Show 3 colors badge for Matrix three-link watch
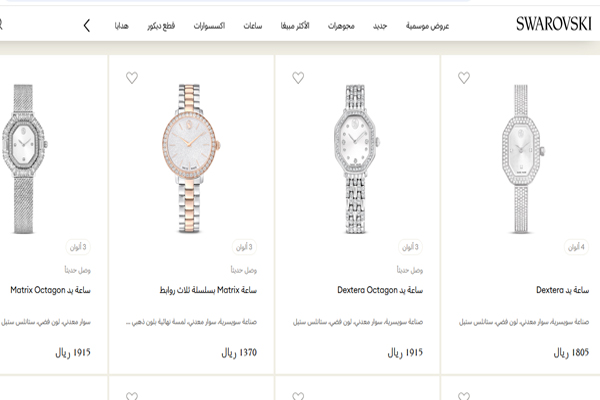 (x=244, y=247)
